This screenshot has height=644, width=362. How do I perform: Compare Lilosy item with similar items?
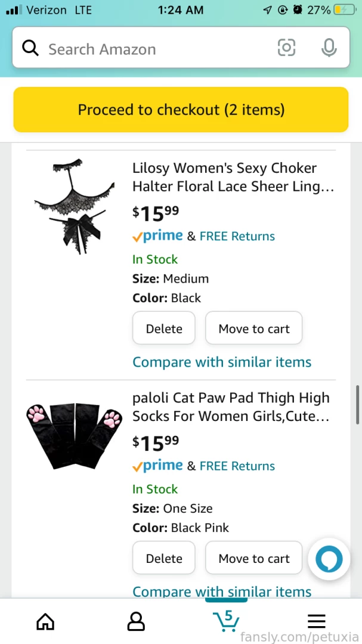pos(222,363)
